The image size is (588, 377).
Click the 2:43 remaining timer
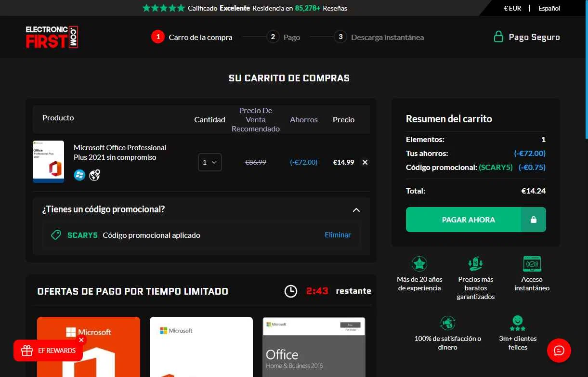317,291
